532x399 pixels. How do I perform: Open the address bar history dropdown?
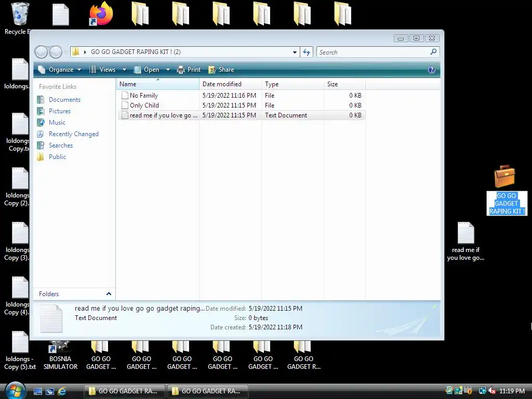pyautogui.click(x=295, y=52)
